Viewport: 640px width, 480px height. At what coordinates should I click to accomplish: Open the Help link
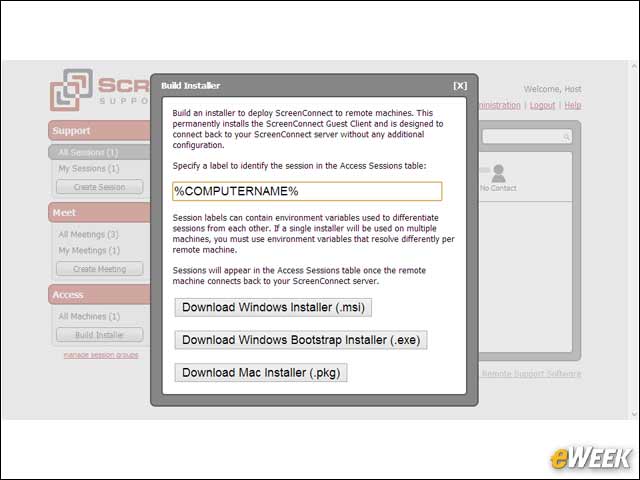coord(573,105)
